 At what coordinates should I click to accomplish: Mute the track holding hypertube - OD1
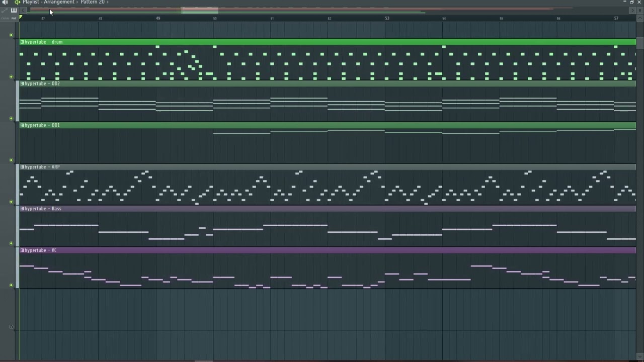[x=11, y=160]
